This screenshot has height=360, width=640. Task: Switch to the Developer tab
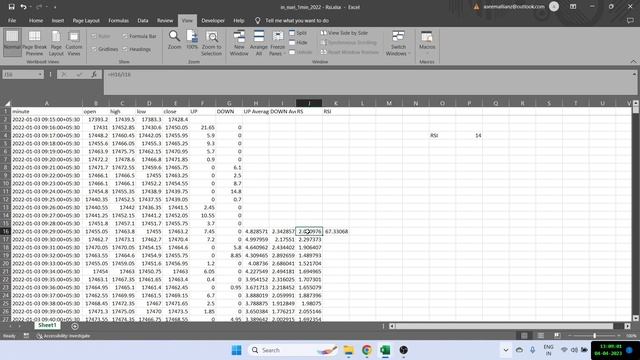point(213,20)
